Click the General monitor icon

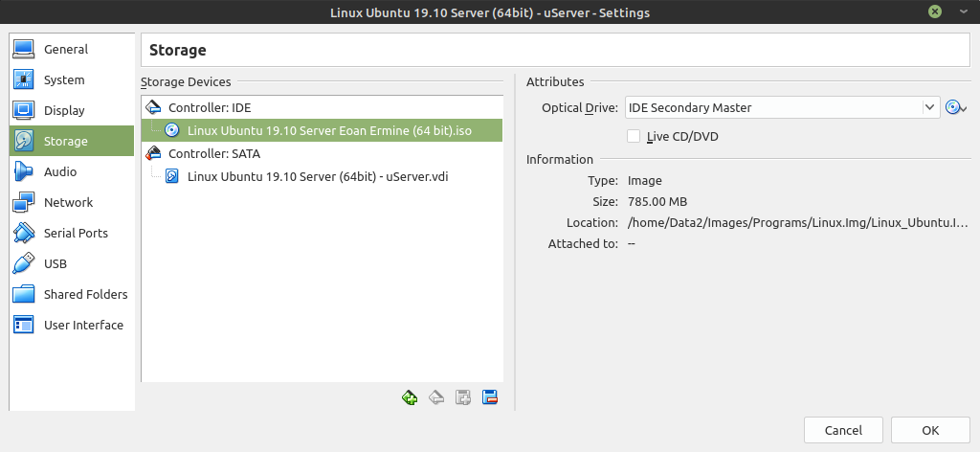[24, 50]
